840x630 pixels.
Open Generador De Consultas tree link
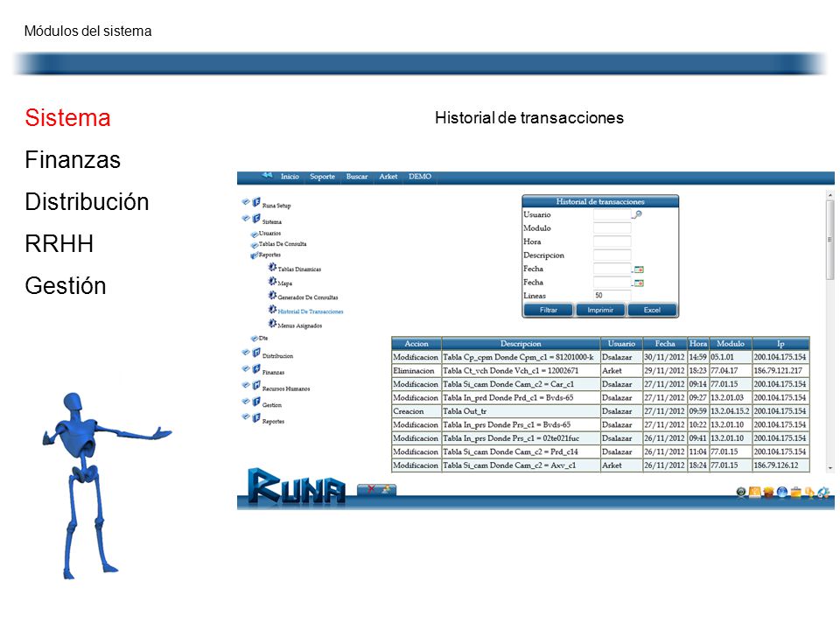click(307, 297)
